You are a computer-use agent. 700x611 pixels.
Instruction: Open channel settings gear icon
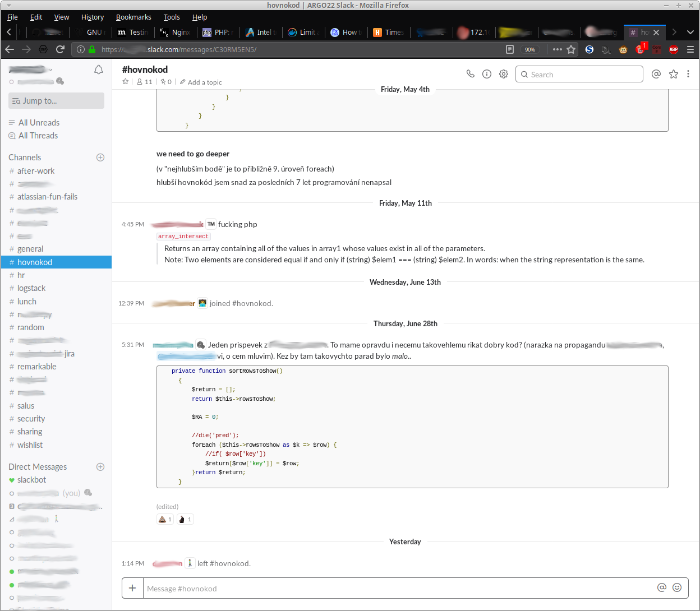pyautogui.click(x=504, y=74)
